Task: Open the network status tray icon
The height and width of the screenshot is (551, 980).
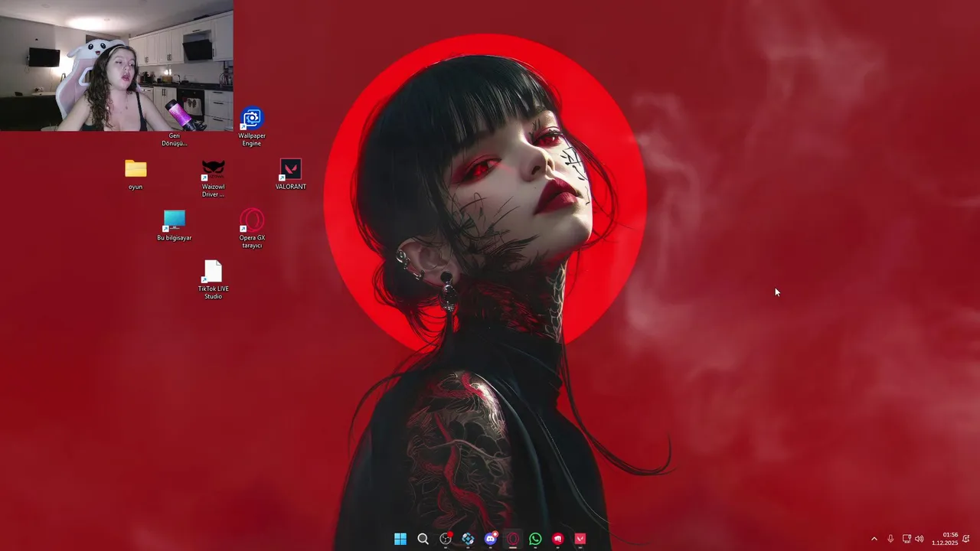Action: pos(906,539)
